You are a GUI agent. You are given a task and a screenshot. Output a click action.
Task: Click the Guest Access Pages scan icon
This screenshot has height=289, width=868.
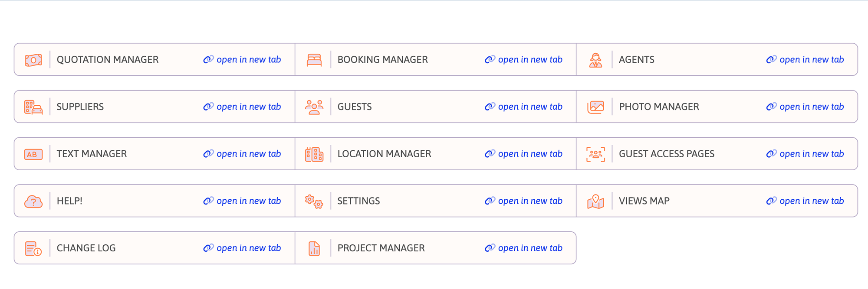tap(595, 154)
